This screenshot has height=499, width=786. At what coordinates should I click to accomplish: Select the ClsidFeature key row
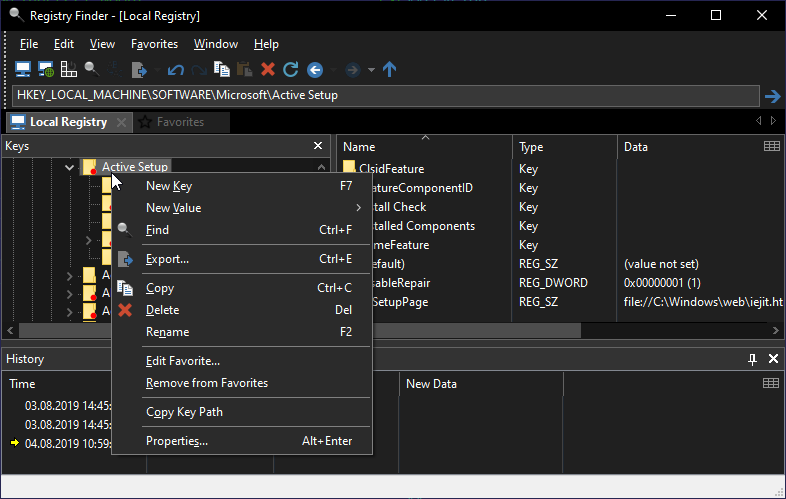point(391,169)
